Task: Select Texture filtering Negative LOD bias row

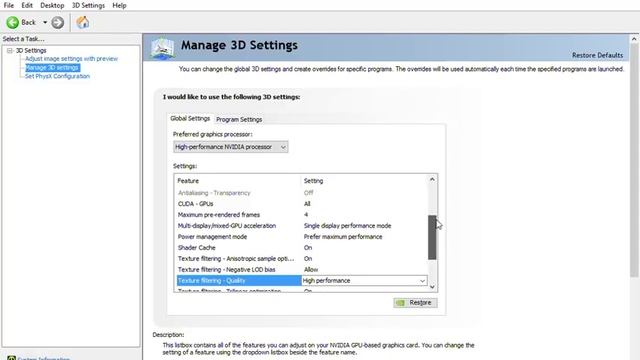Action: pos(302,270)
